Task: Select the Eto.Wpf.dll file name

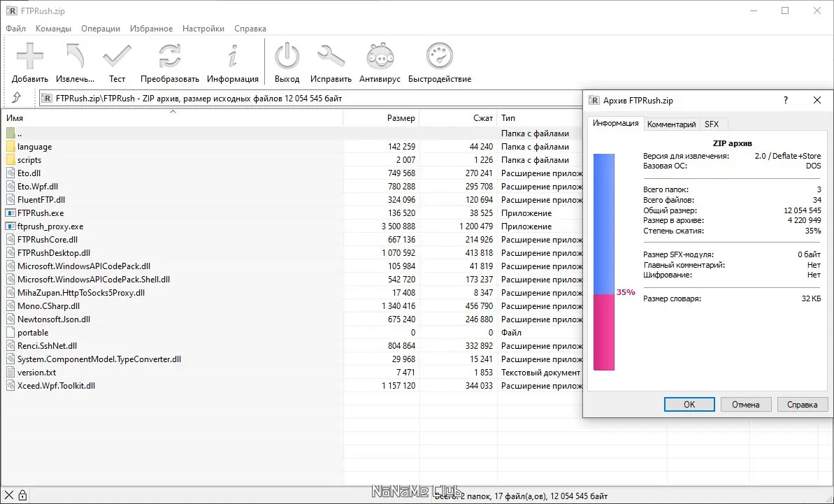Action: [38, 187]
